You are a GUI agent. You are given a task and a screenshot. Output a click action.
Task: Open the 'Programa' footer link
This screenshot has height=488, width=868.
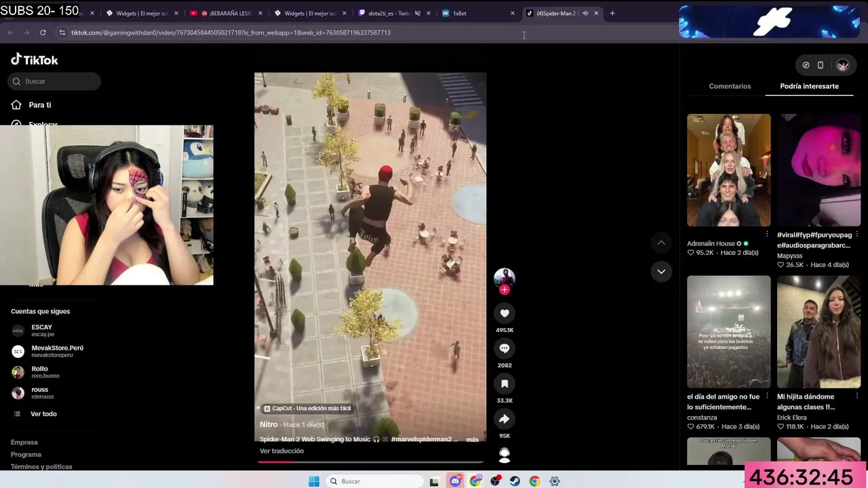click(x=26, y=455)
